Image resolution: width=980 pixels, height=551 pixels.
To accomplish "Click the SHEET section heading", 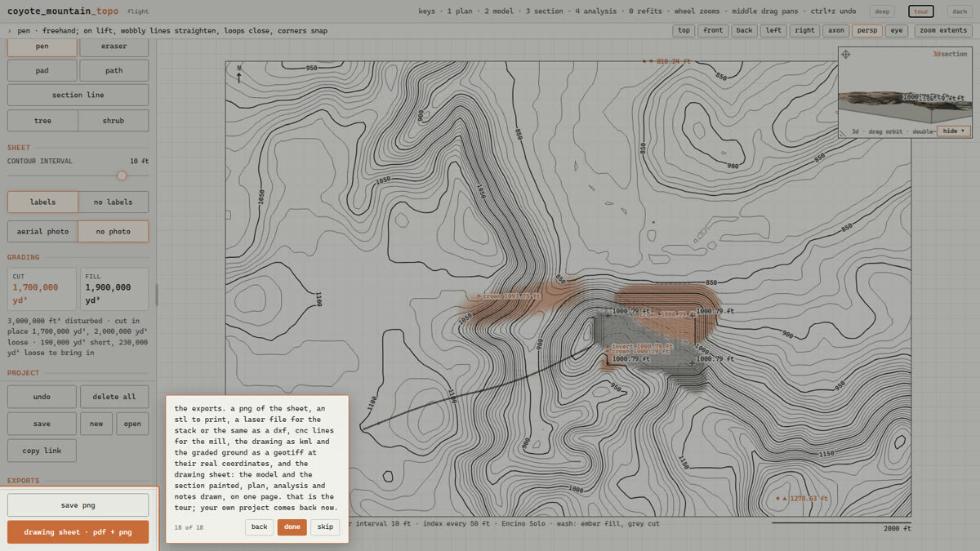I will click(x=19, y=148).
